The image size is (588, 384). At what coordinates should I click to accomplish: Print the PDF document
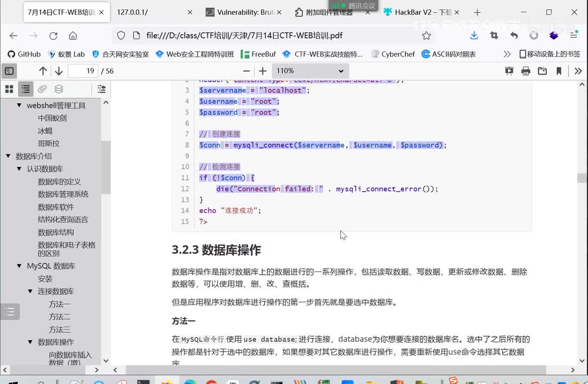(526, 71)
